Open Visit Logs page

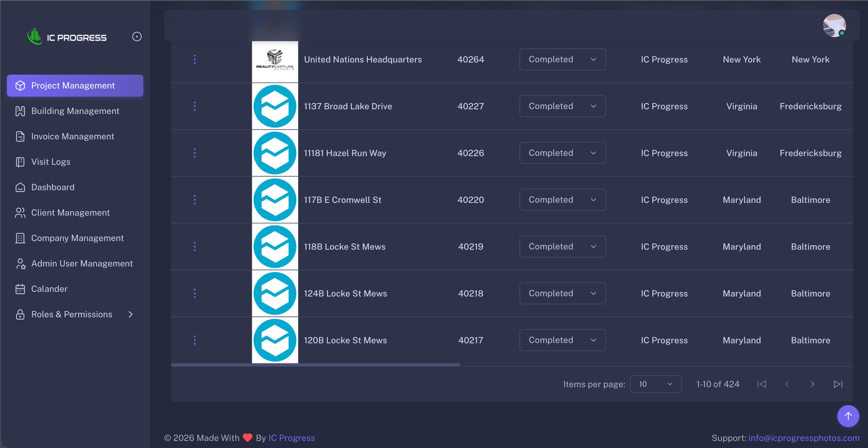(75, 162)
